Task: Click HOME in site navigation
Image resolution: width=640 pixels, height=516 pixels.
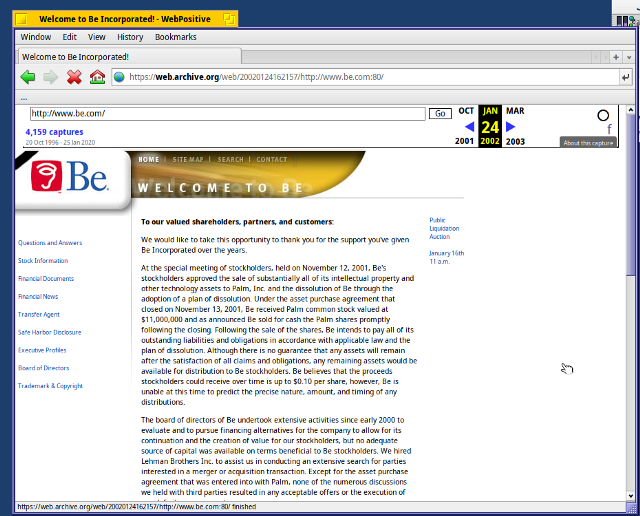Action: click(149, 159)
